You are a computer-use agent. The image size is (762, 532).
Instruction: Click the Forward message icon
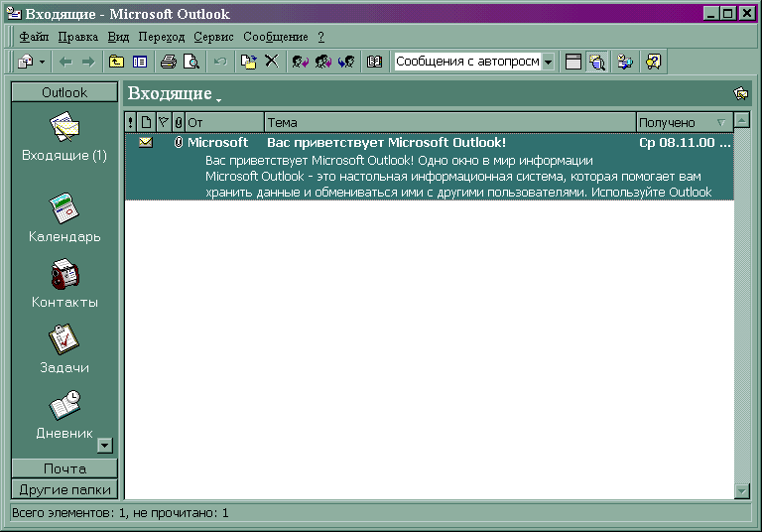pyautogui.click(x=346, y=62)
